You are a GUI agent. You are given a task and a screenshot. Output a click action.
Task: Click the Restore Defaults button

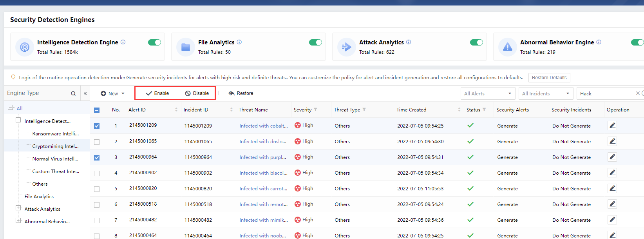pos(549,78)
